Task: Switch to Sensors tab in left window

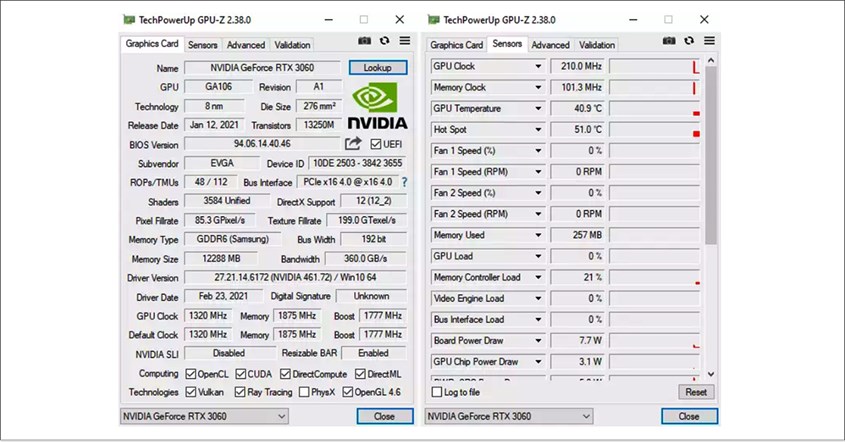Action: [203, 45]
